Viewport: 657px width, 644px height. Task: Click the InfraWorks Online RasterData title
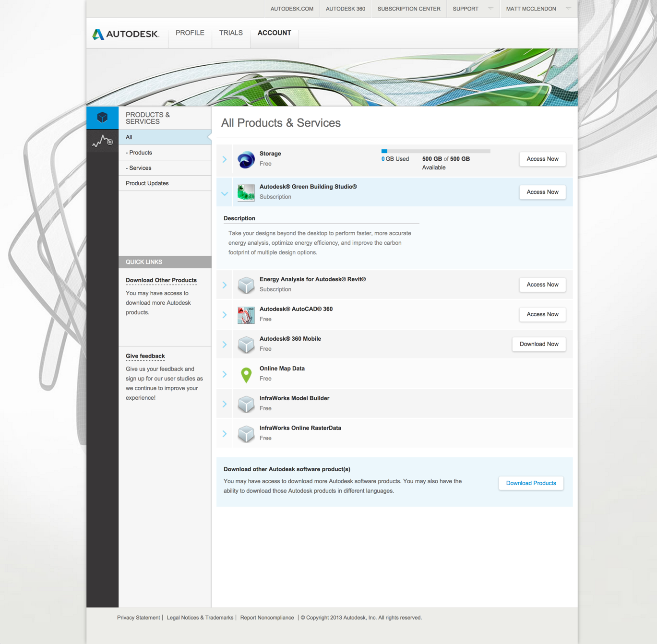pos(300,428)
